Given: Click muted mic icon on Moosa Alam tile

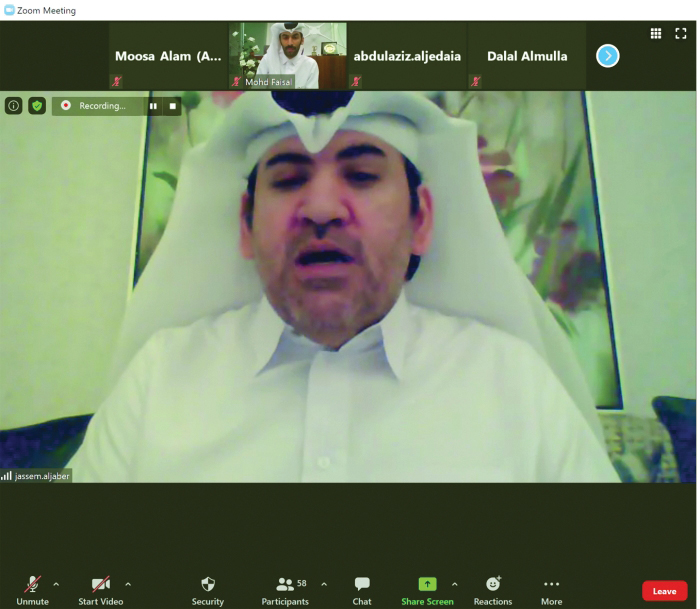Looking at the screenshot, I should (117, 81).
